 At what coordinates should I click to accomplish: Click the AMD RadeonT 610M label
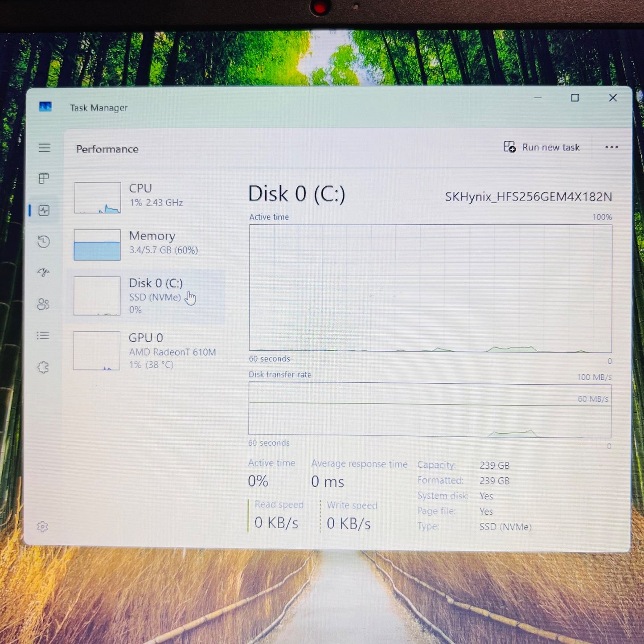tap(172, 352)
